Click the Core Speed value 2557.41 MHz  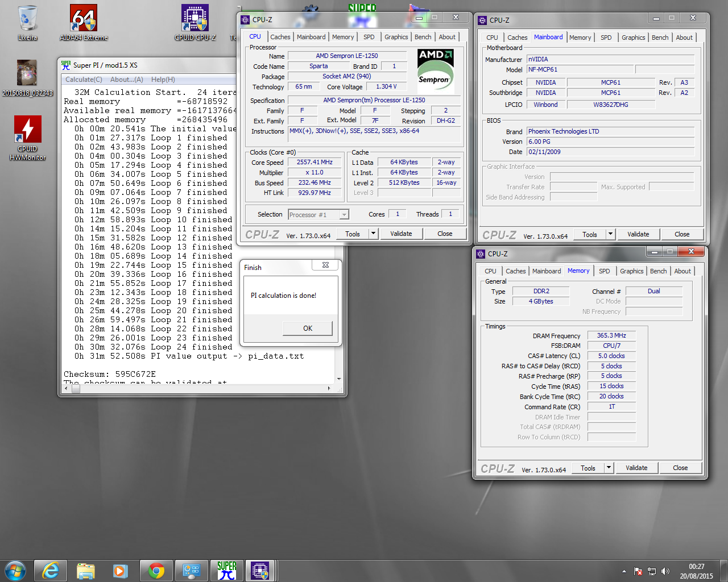click(315, 162)
